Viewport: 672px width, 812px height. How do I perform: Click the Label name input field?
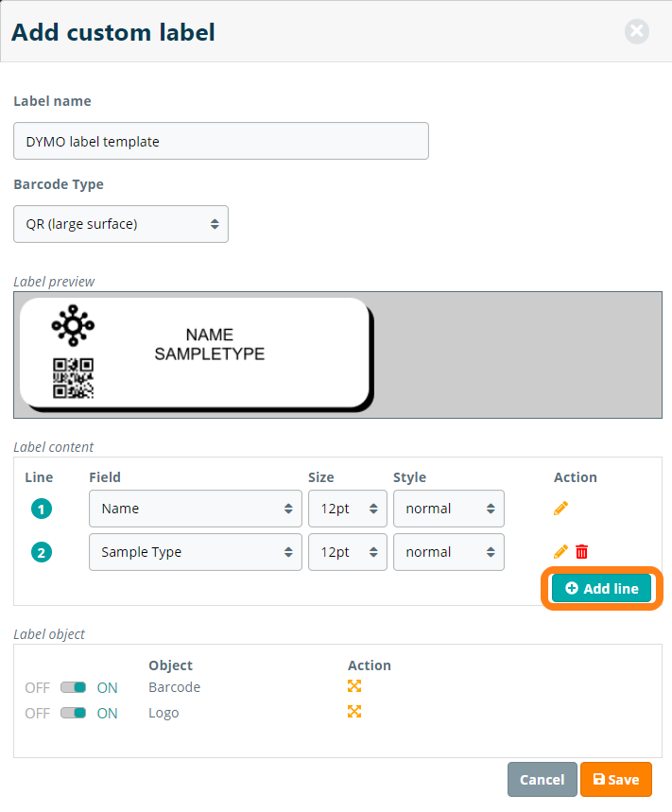pyautogui.click(x=221, y=141)
